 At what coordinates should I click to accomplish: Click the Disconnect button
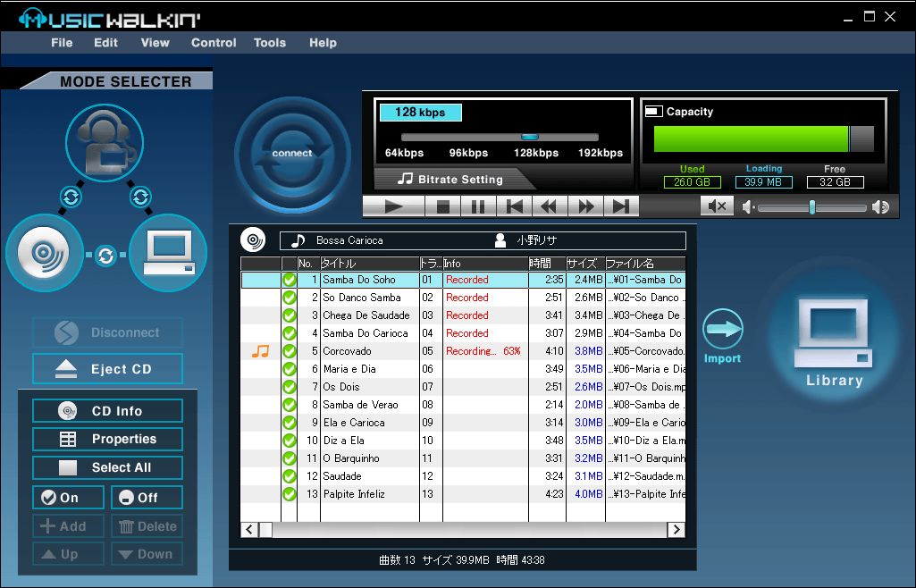(107, 332)
